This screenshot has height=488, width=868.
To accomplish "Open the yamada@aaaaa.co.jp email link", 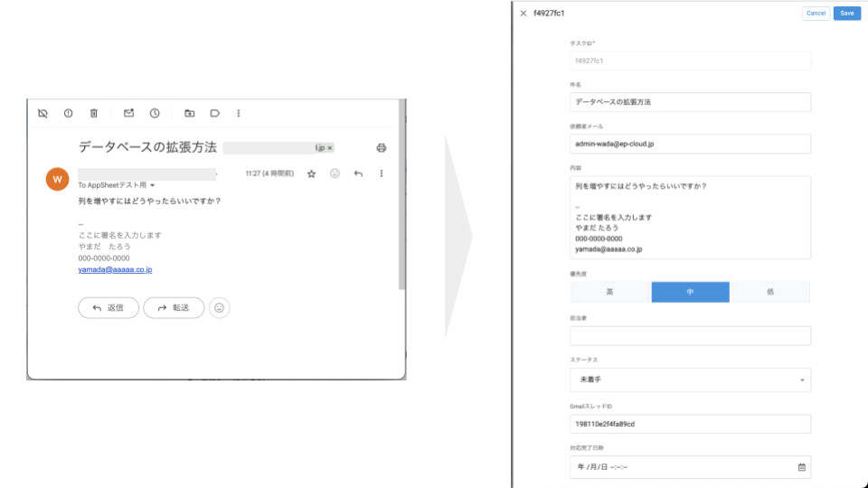I will point(115,269).
